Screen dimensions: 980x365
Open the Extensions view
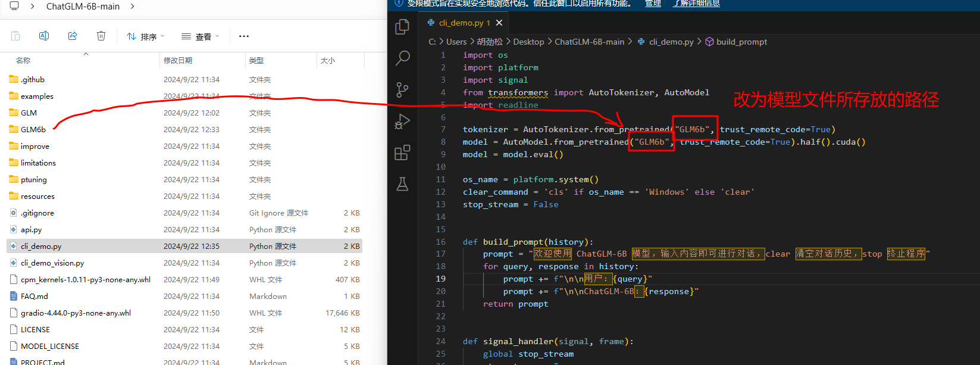click(402, 152)
